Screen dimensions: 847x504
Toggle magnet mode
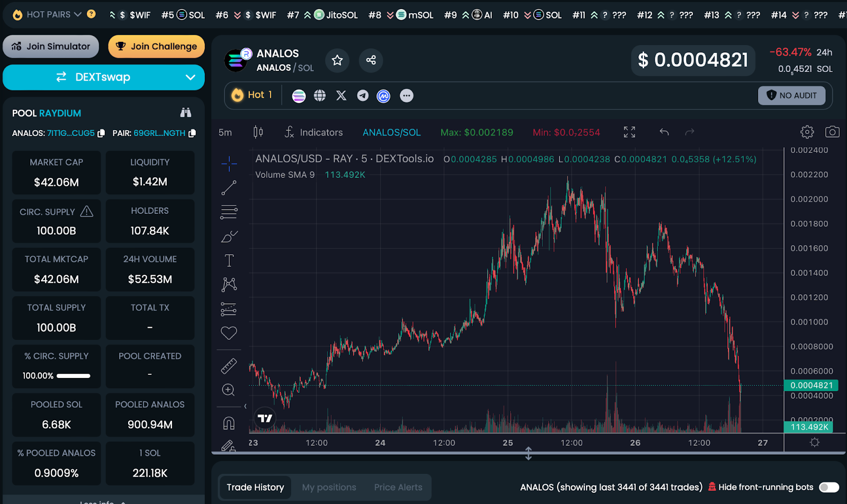(x=229, y=424)
